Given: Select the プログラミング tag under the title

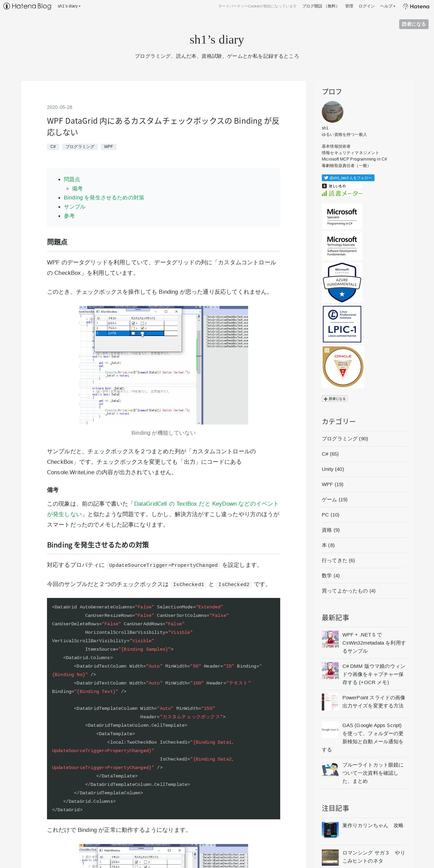Looking at the screenshot, I should 80,147.
